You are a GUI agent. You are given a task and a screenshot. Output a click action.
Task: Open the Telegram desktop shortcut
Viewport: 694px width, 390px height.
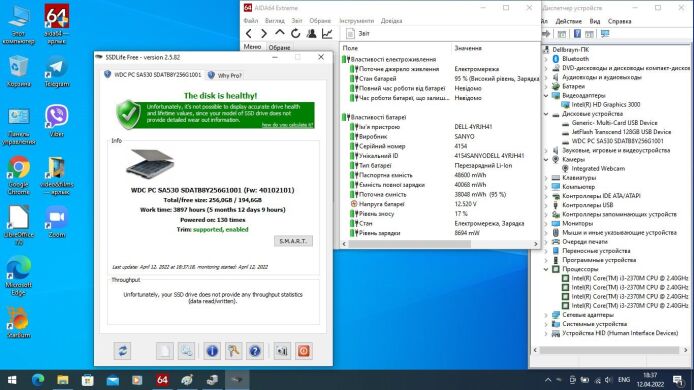57,72
